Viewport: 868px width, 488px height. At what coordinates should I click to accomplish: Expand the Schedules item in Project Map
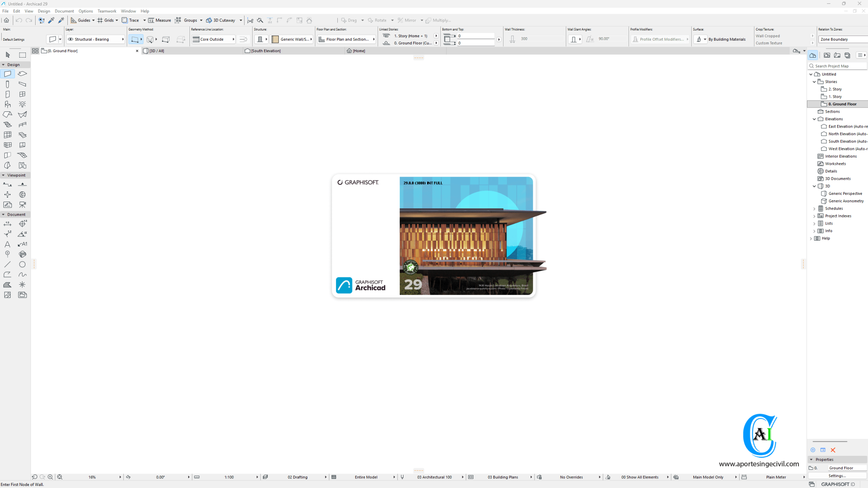coord(814,208)
